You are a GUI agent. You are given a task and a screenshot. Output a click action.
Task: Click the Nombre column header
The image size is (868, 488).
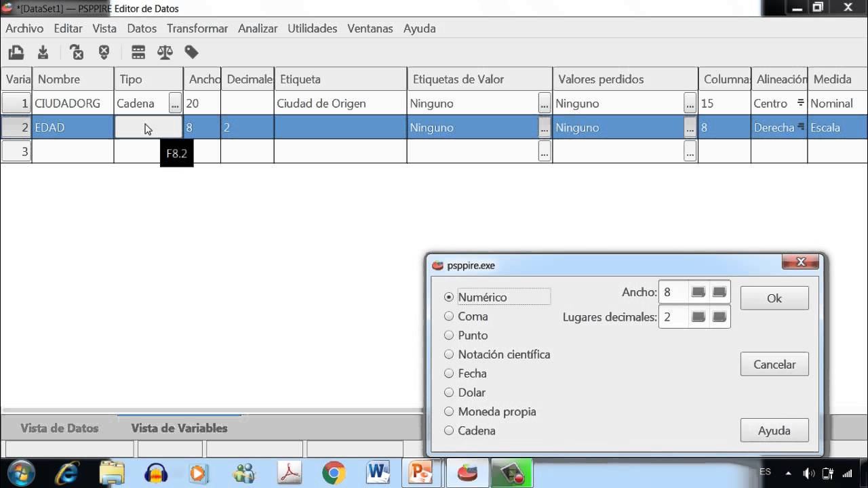point(73,79)
